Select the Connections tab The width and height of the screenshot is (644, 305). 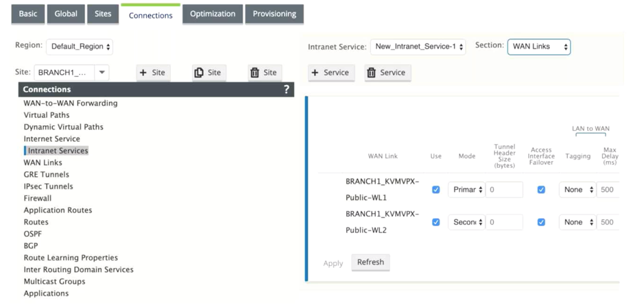pos(151,15)
